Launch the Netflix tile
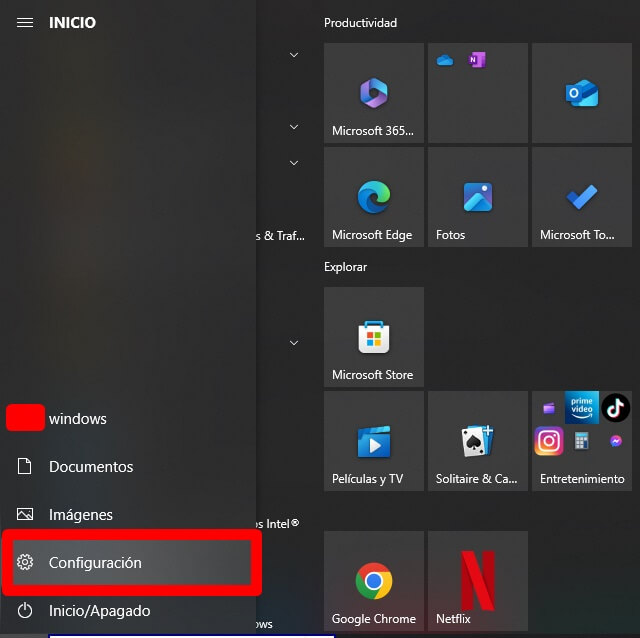The height and width of the screenshot is (638, 640). point(478,581)
